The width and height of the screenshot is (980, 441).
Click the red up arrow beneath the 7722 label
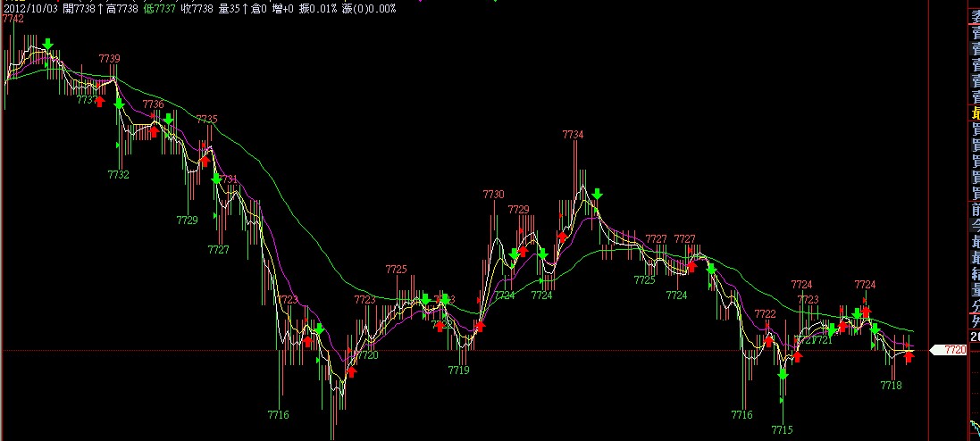pos(769,341)
